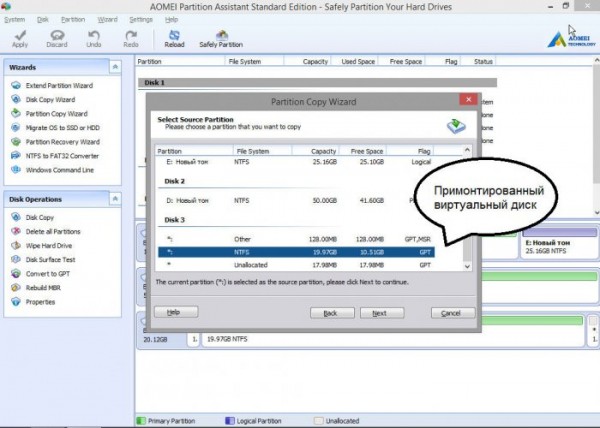Click the dialog Partition column header
The width and height of the screenshot is (600, 428).
tap(194, 151)
